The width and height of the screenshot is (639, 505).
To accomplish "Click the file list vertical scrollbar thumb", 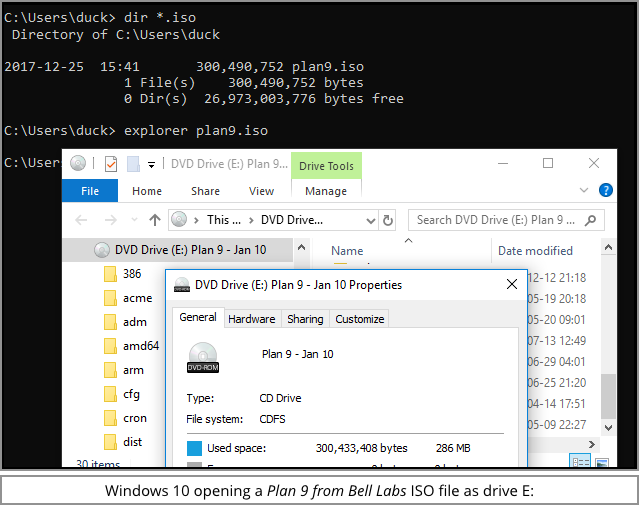I will (608, 397).
